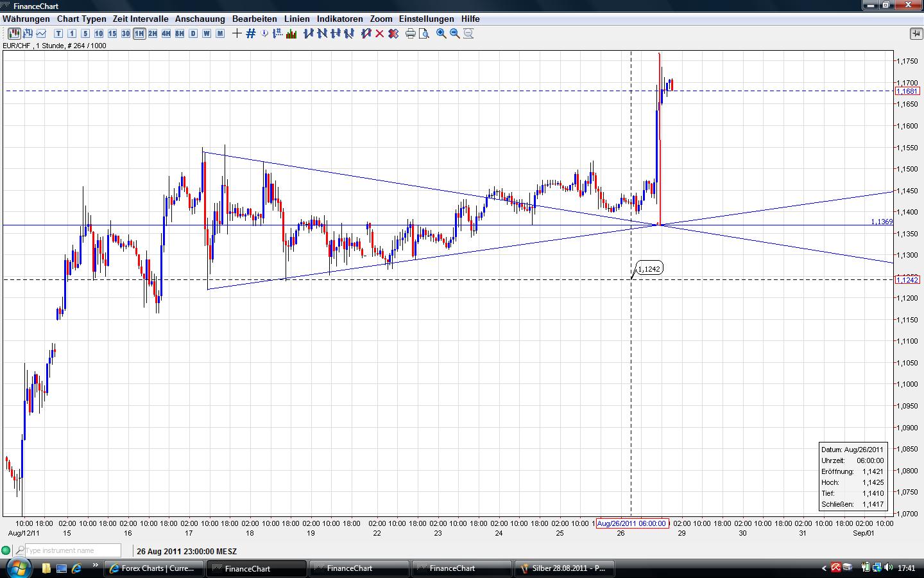
Task: Open the Zeit Intervalle menu
Action: click(141, 19)
